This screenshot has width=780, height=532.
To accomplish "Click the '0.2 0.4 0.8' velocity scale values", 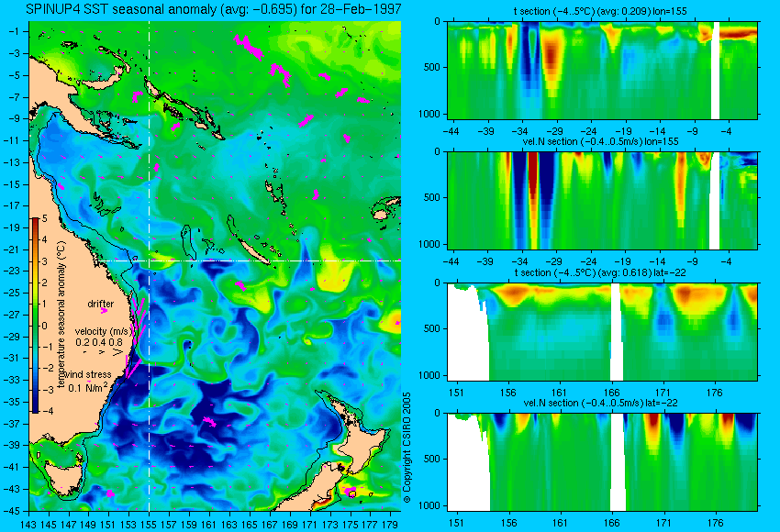I will point(99,342).
